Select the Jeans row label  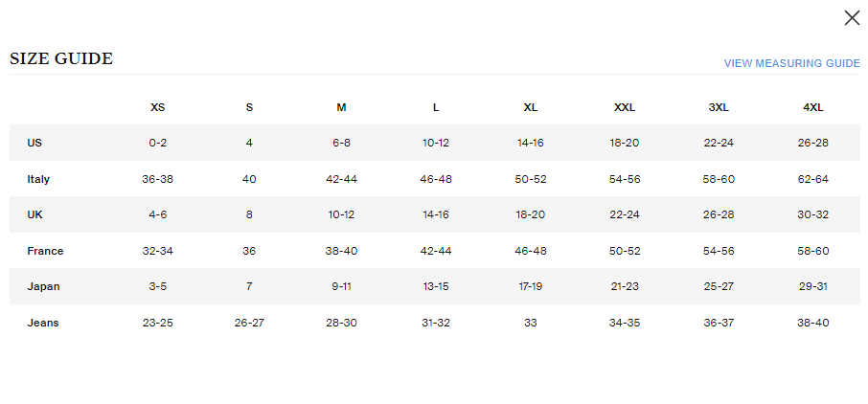[x=43, y=323]
